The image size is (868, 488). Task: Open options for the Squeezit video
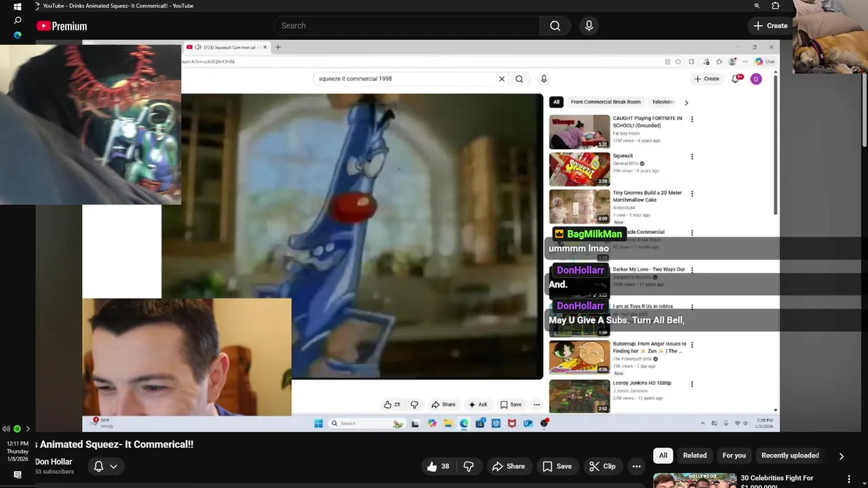(692, 157)
